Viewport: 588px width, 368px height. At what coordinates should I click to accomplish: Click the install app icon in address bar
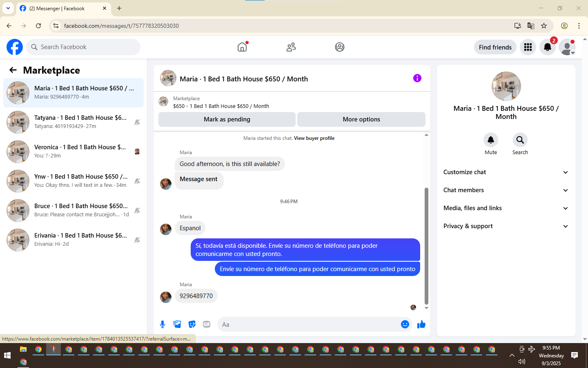[518, 26]
